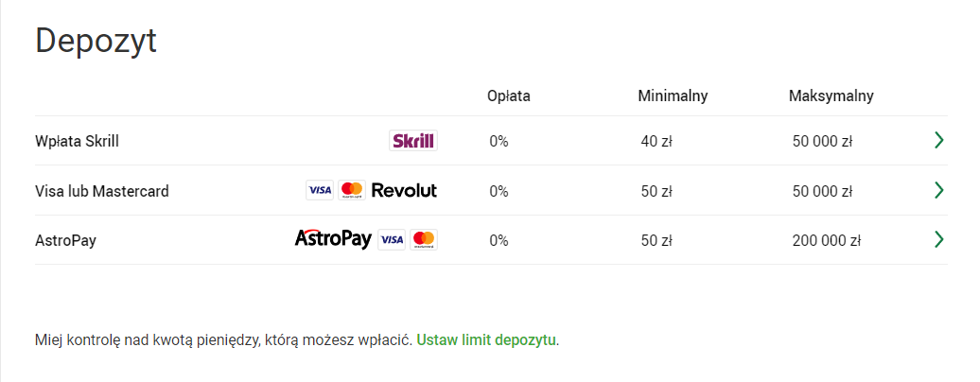This screenshot has width=980, height=382.
Task: Click the 40 zł minimum for Skrill
Action: [656, 142]
